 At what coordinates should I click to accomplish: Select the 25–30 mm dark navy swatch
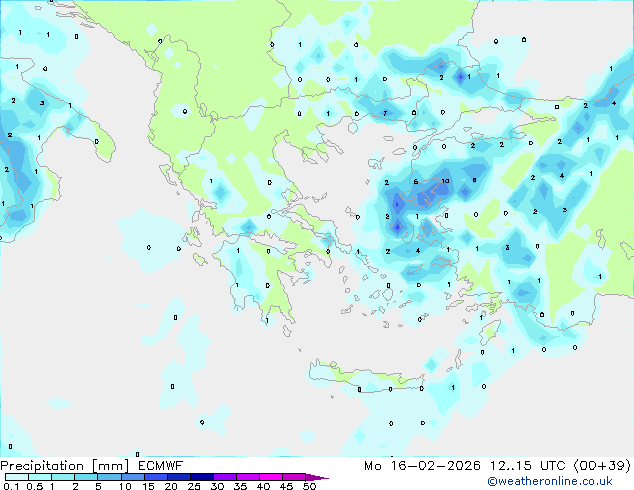(201, 477)
